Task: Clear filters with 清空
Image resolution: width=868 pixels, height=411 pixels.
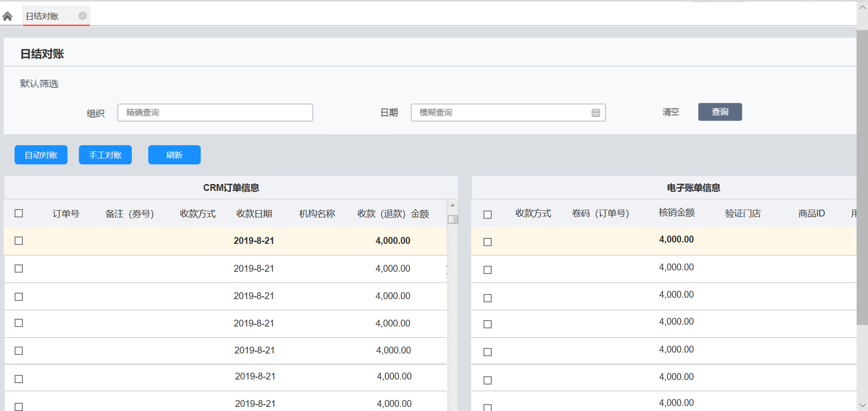Action: point(670,112)
